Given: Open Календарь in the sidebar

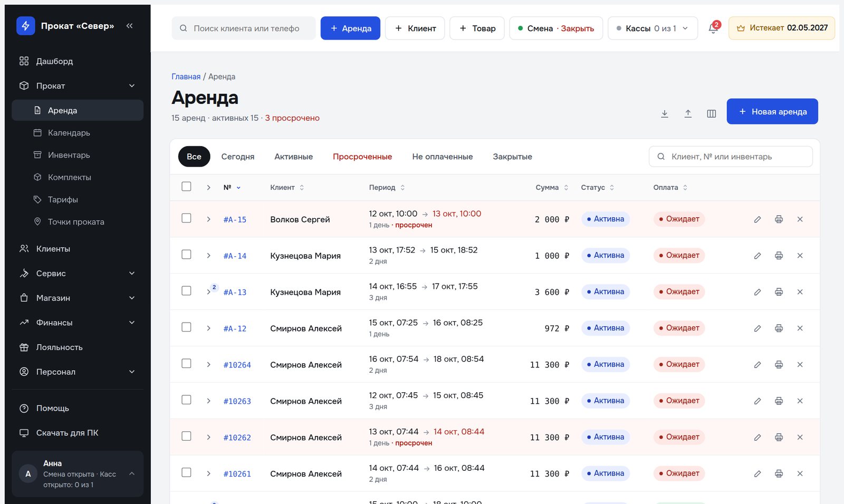Looking at the screenshot, I should 78,133.
